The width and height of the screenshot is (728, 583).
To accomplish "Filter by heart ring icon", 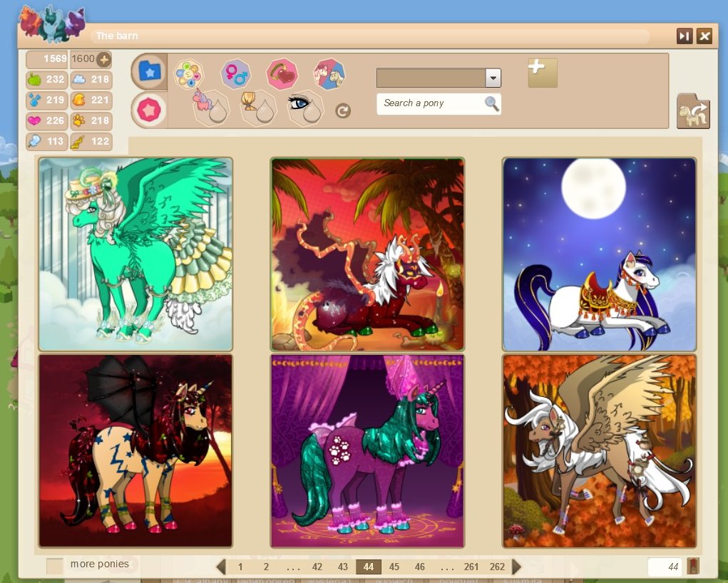I will pyautogui.click(x=282, y=74).
